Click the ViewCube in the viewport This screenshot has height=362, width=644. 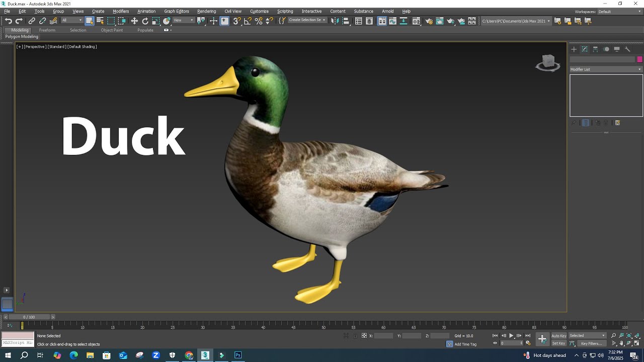click(x=548, y=63)
